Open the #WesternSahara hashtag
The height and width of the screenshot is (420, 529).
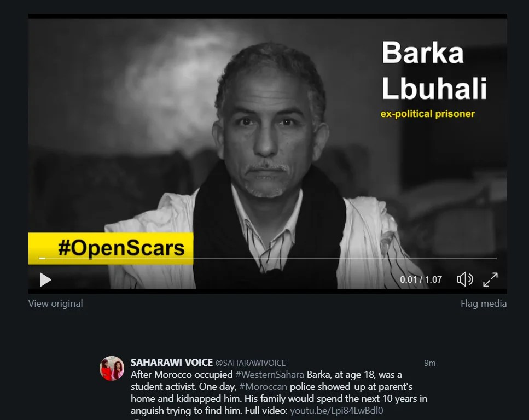click(x=270, y=375)
